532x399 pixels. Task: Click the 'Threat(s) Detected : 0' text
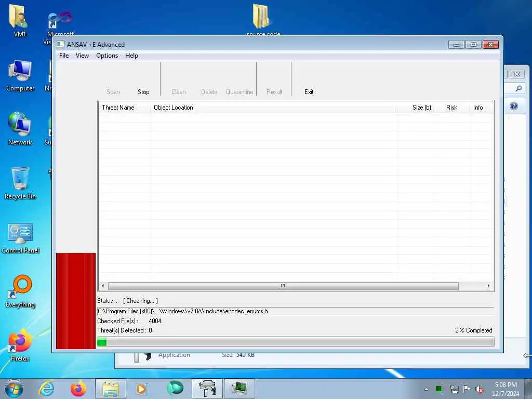coord(125,330)
